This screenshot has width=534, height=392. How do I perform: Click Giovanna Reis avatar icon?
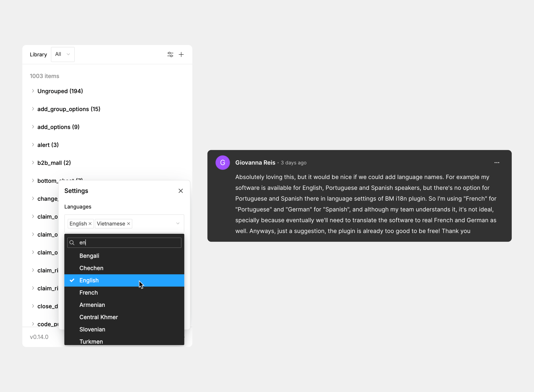[x=222, y=162]
